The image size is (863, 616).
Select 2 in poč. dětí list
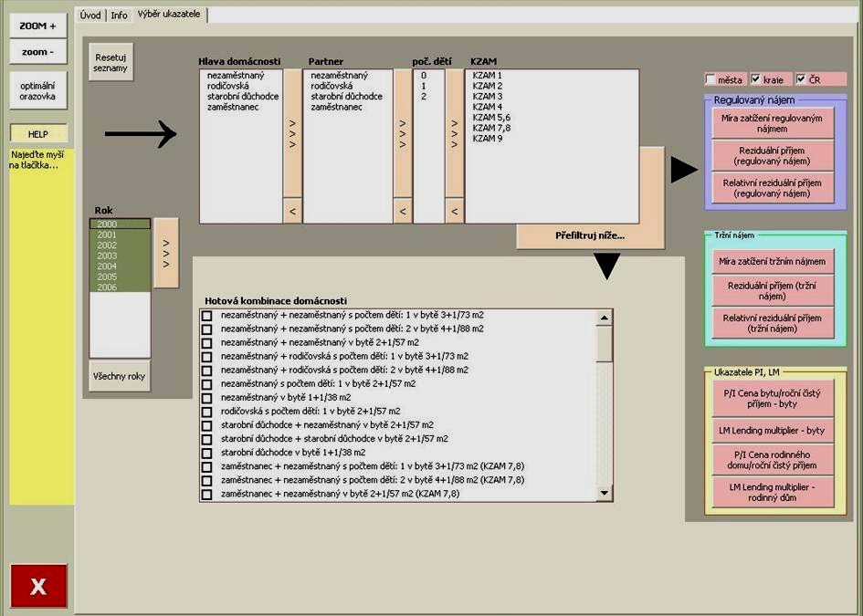[428, 96]
